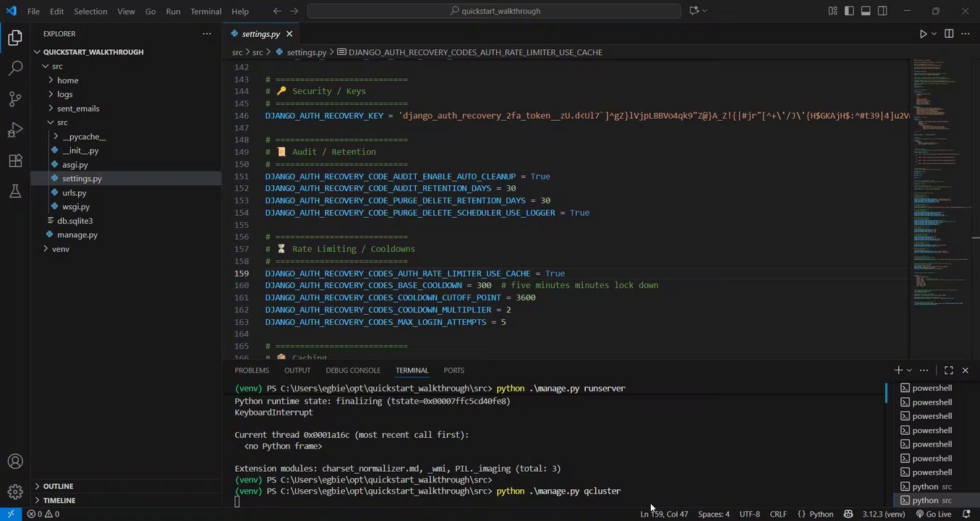980x521 pixels.
Task: Open the new terminal launch profile dropdown
Action: pyautogui.click(x=910, y=370)
